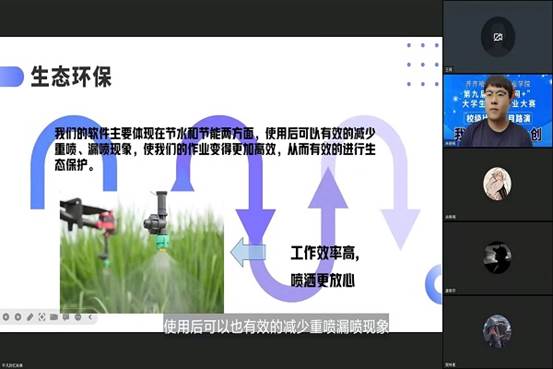The width and height of the screenshot is (553, 369).
Task: Click the light-blue left arrow beside photo
Action: [248, 252]
